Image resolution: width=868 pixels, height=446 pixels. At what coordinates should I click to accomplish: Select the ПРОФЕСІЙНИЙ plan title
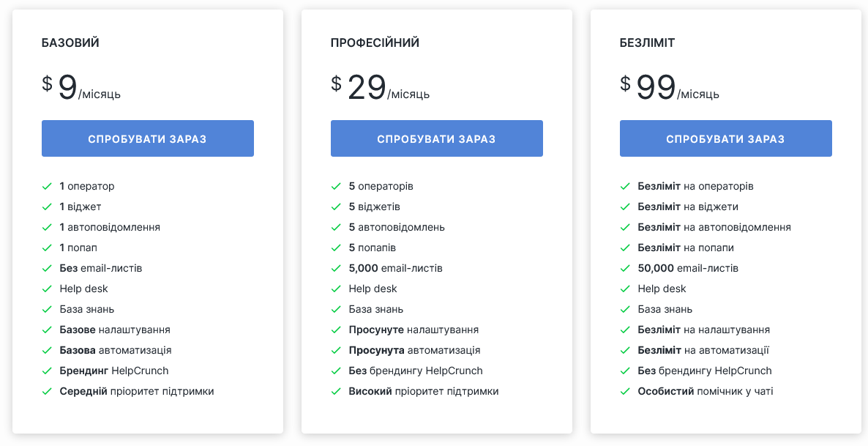pyautogui.click(x=374, y=42)
